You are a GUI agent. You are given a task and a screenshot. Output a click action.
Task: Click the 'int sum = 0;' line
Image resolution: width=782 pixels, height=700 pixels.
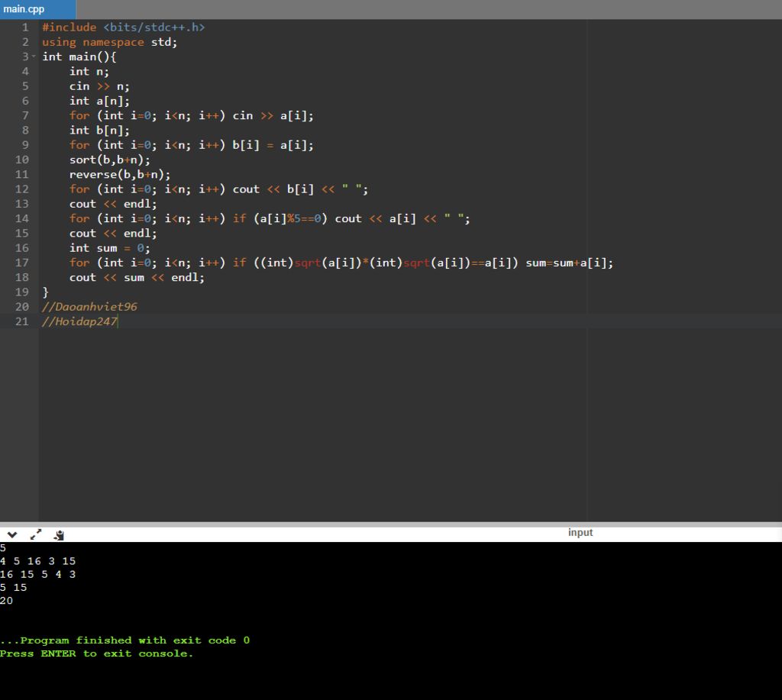point(109,248)
